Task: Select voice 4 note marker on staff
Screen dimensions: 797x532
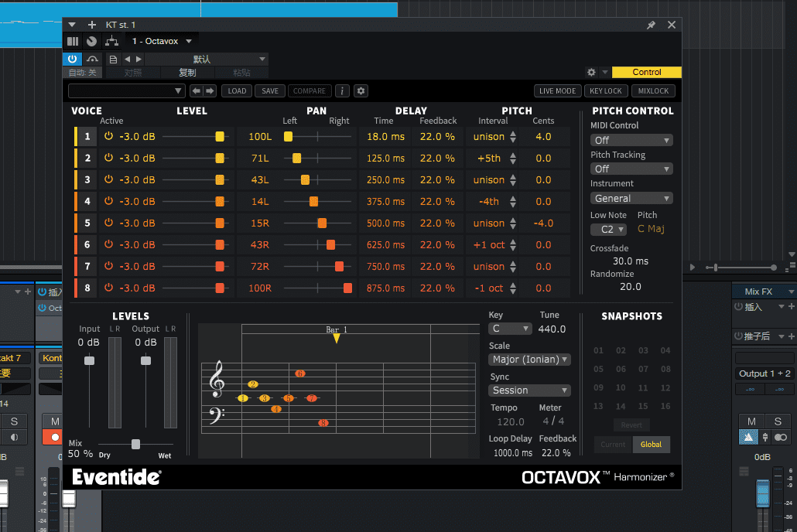Action: tap(276, 409)
